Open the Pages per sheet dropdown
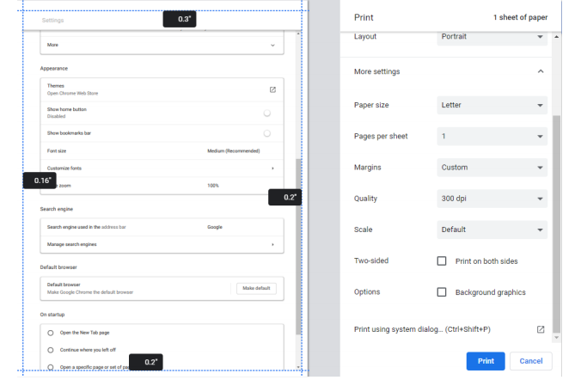The width and height of the screenshot is (581, 392). coord(492,136)
